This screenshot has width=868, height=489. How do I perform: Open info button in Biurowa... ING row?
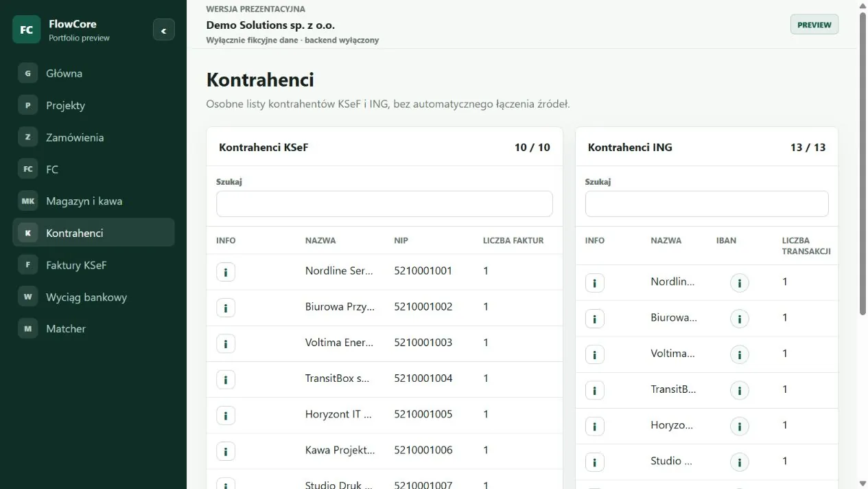click(x=594, y=319)
